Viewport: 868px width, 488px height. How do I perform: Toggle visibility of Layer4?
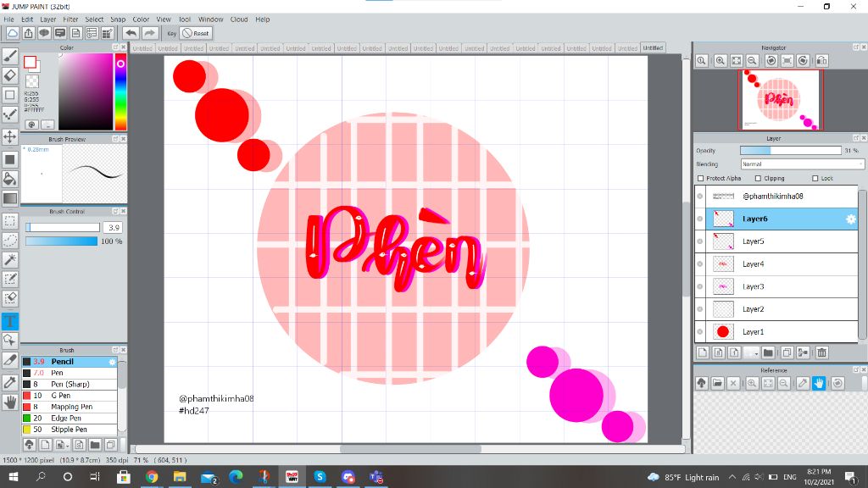(699, 264)
